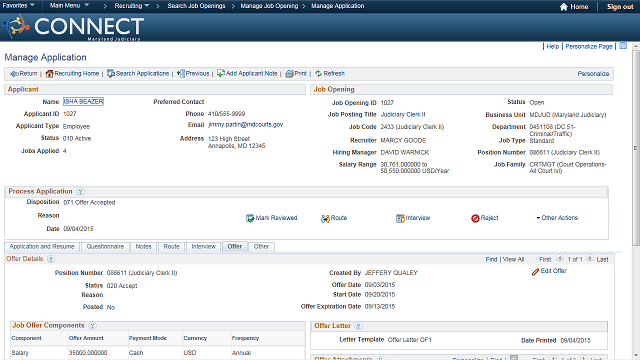Open Recruiting Home via house icon
This screenshot has height=360, width=640.
tap(49, 74)
